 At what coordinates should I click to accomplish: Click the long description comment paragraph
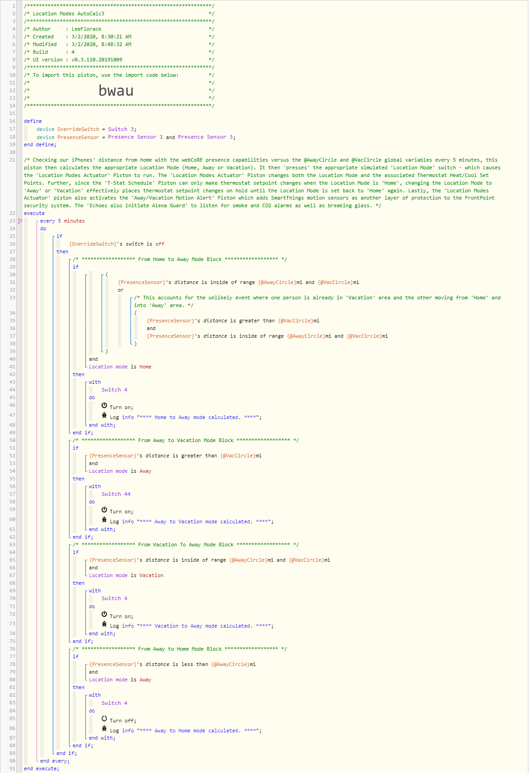(262, 183)
